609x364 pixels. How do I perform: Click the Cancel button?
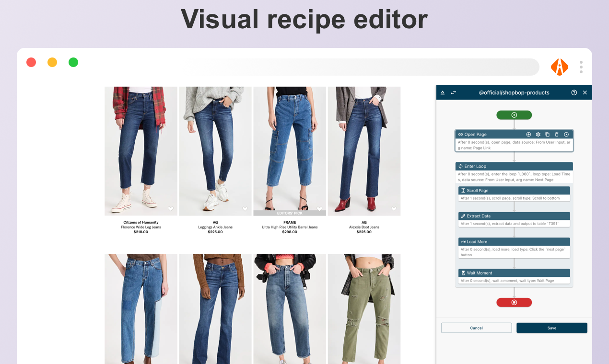coord(476,328)
